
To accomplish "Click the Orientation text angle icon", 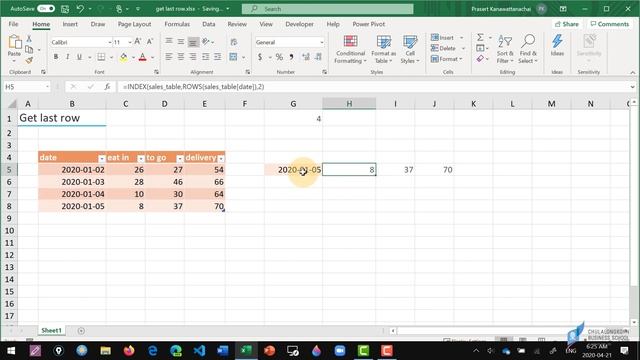I will click(206, 42).
